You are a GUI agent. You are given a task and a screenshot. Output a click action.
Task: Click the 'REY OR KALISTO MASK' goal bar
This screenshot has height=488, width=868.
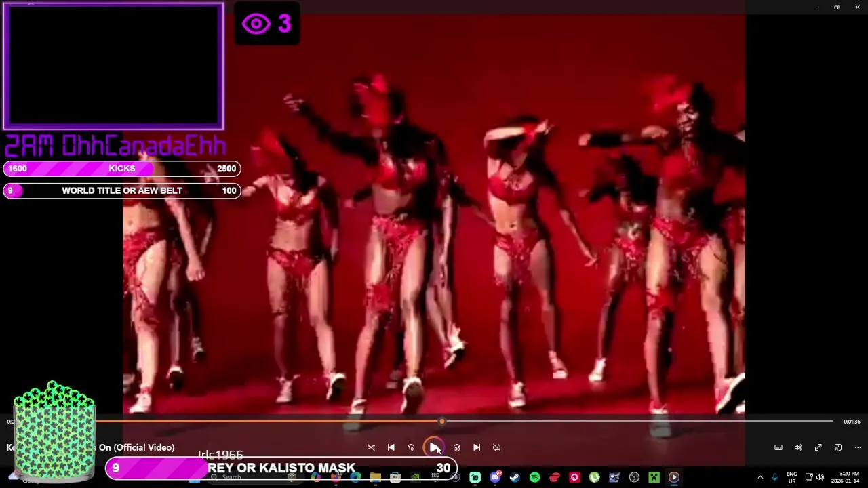pyautogui.click(x=281, y=468)
